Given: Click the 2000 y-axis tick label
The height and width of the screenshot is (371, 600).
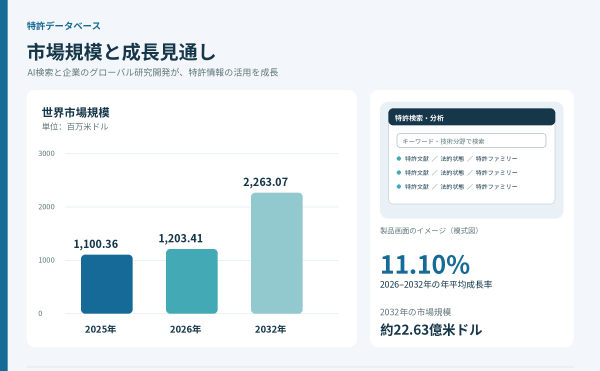Looking at the screenshot, I should tap(46, 207).
